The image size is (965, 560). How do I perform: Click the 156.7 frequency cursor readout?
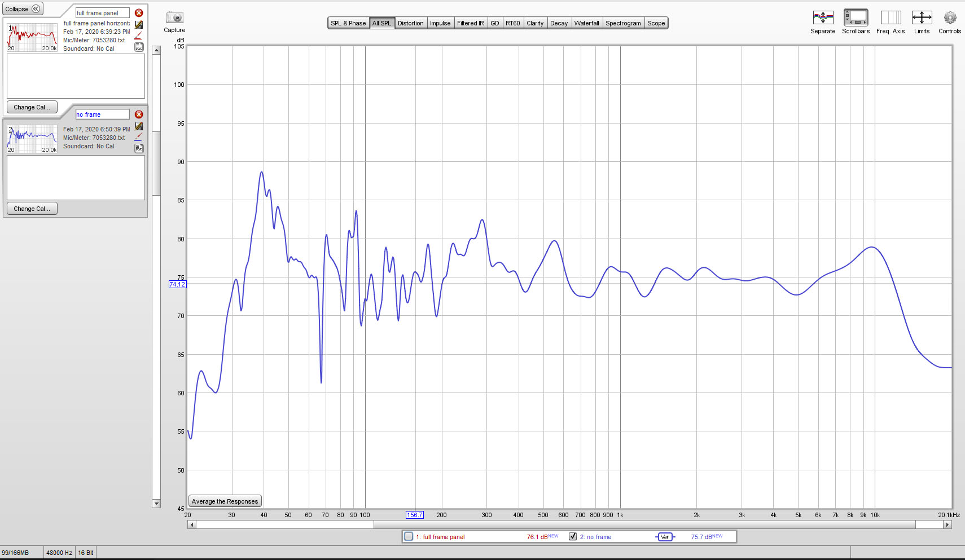click(x=415, y=515)
